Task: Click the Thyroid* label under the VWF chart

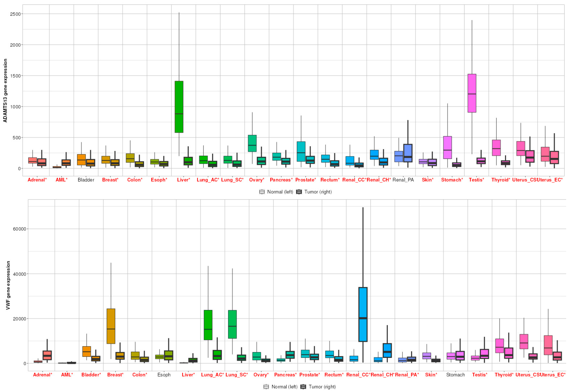Action: (x=504, y=375)
